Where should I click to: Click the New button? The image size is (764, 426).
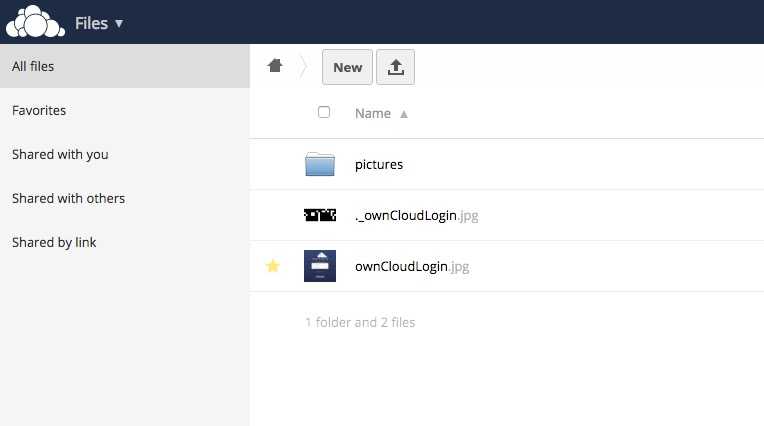[347, 67]
